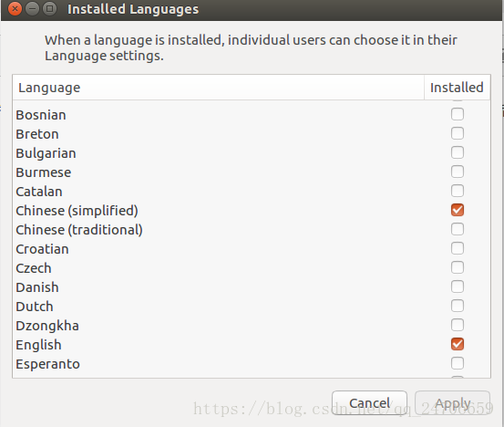Tick the Dutch installed checkbox
This screenshot has height=427, width=504.
(458, 306)
